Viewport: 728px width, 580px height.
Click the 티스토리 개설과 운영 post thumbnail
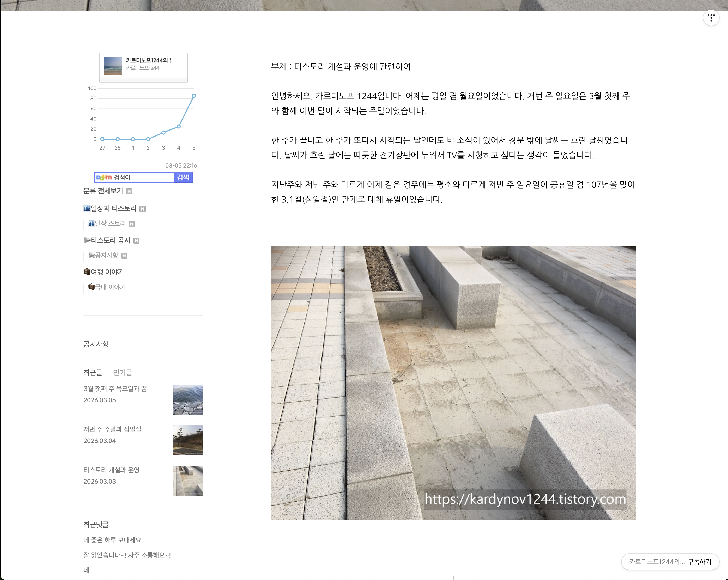(188, 481)
